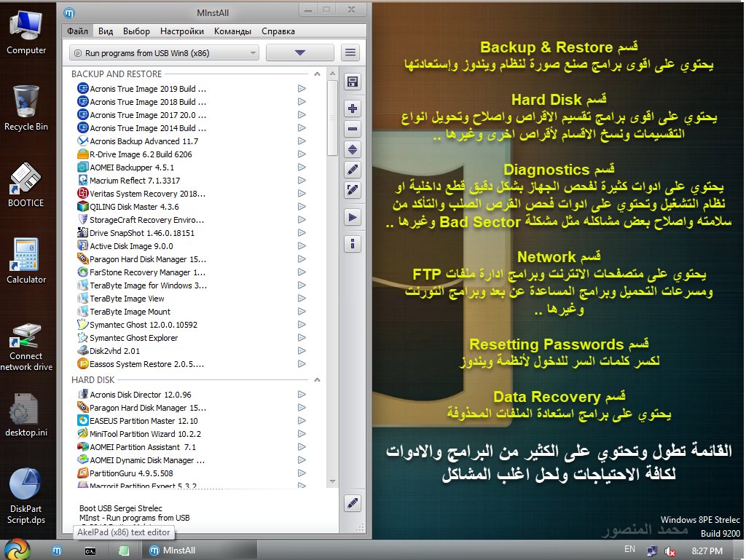
Task: Open the Run programs from USB dropdown
Action: coord(164,52)
